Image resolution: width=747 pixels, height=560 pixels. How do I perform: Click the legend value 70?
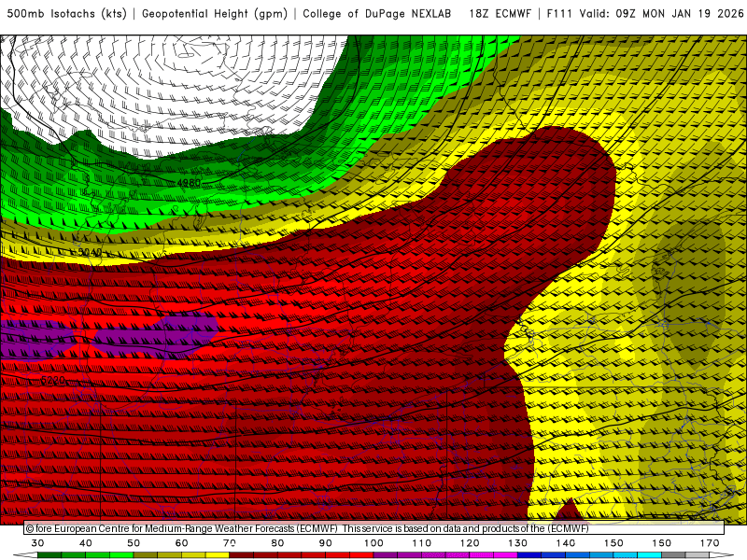pyautogui.click(x=230, y=543)
